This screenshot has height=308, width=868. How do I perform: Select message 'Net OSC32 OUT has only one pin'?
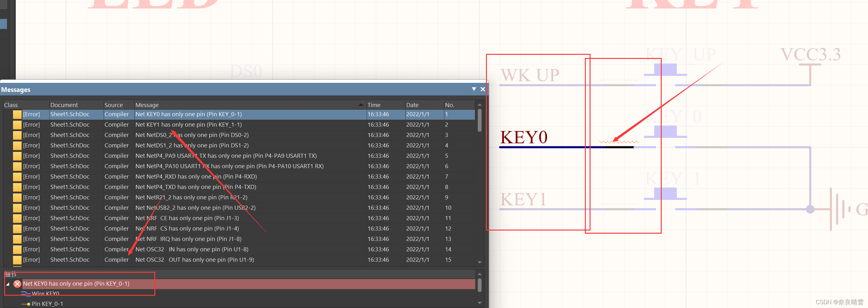194,260
